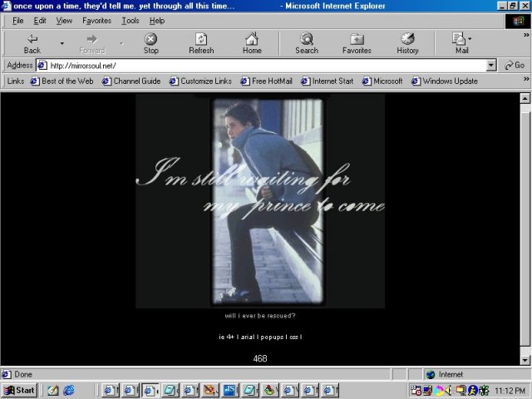532x399 pixels.
Task: Expand the Mail button dropdown arrow
Action: [x=470, y=39]
